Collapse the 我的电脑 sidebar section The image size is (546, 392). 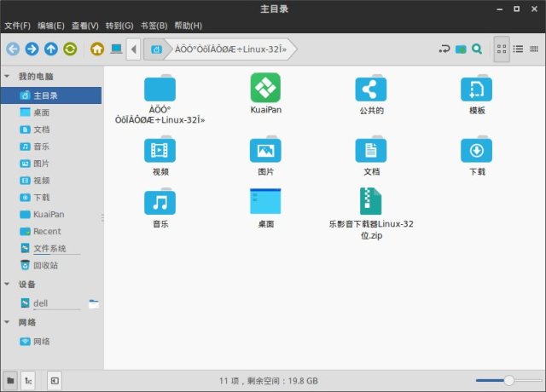pos(7,76)
